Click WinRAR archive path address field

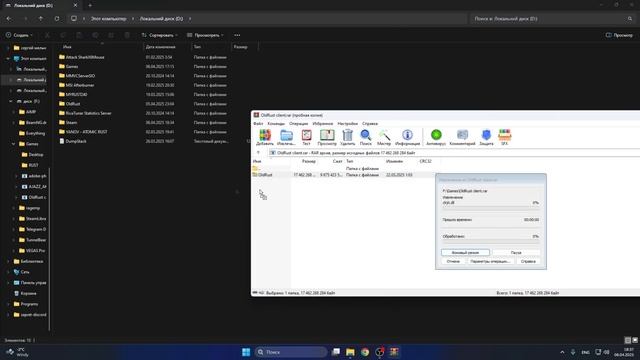point(454,153)
